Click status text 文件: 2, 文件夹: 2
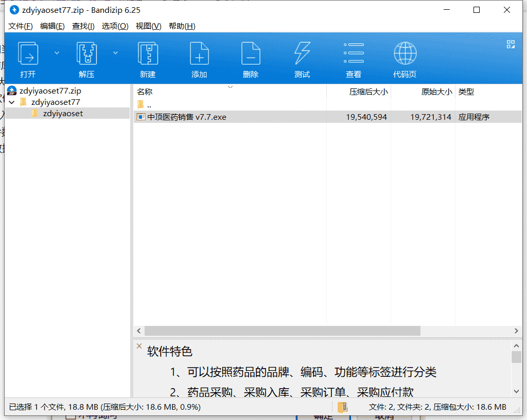 pos(399,407)
